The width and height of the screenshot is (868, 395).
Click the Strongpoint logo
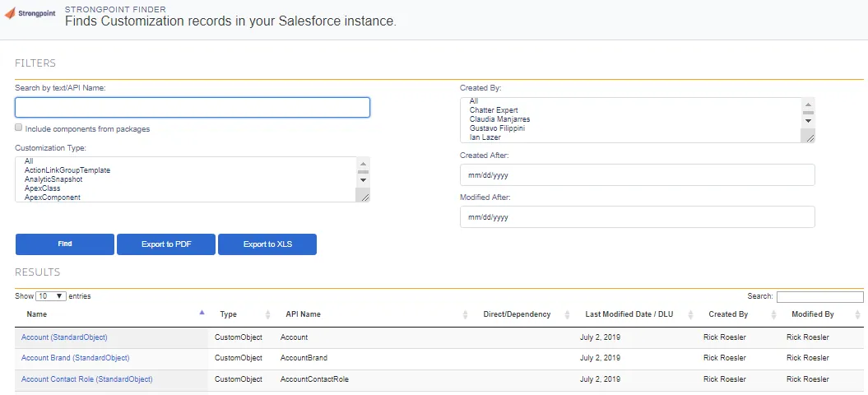point(30,13)
